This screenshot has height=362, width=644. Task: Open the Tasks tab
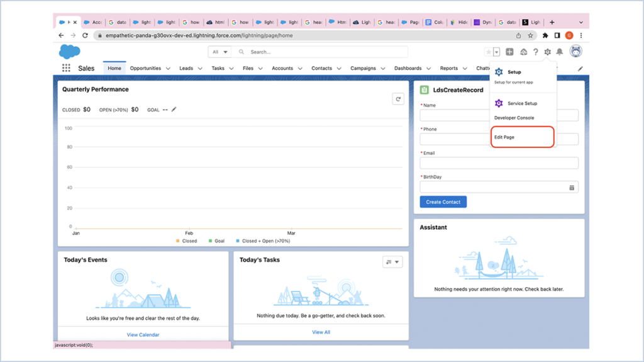(x=218, y=68)
